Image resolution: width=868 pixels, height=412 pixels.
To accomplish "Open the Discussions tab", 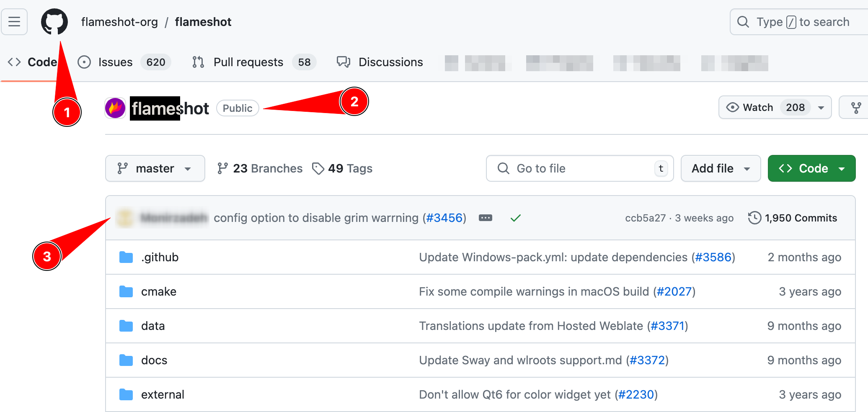I will pyautogui.click(x=380, y=62).
